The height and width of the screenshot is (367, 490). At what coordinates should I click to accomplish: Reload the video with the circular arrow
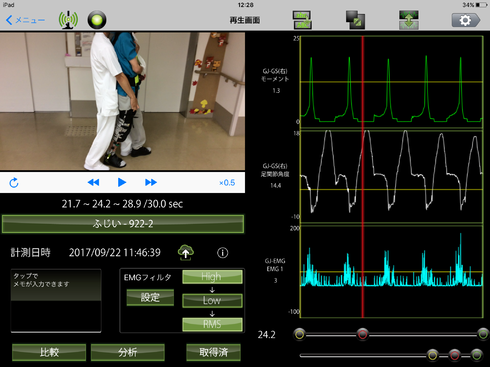pos(14,183)
